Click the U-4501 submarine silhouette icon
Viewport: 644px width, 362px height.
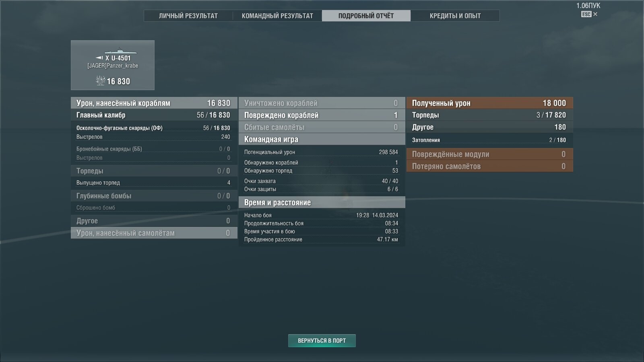pyautogui.click(x=120, y=51)
